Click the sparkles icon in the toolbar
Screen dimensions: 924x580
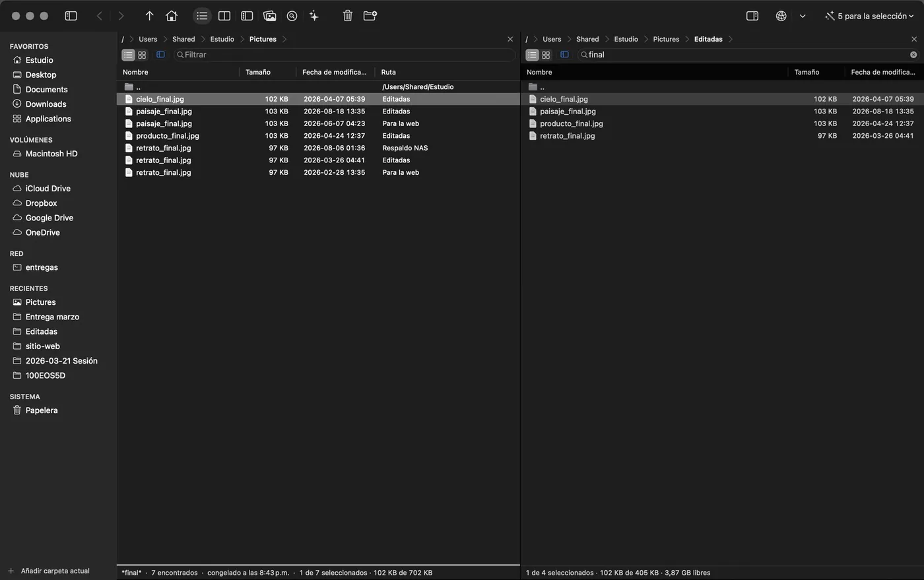(x=314, y=16)
